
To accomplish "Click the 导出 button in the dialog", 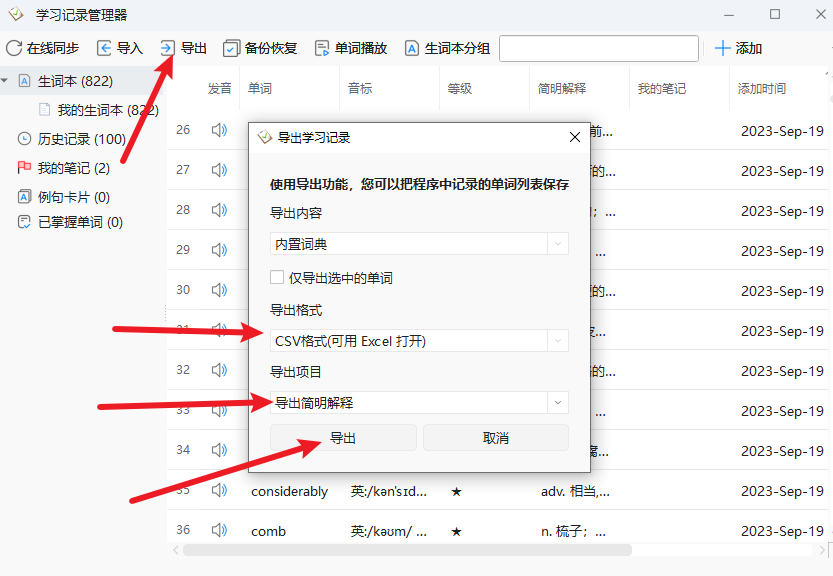I will [x=343, y=438].
